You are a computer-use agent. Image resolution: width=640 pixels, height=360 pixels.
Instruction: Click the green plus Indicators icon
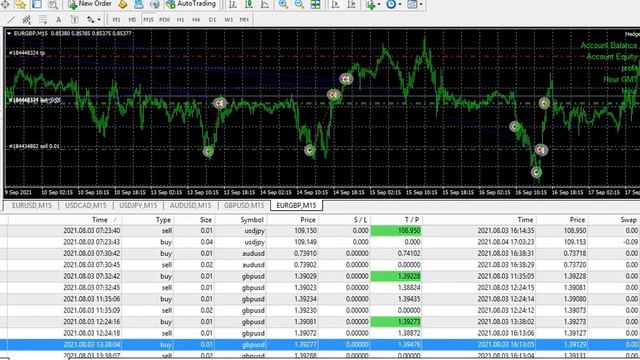(x=371, y=4)
